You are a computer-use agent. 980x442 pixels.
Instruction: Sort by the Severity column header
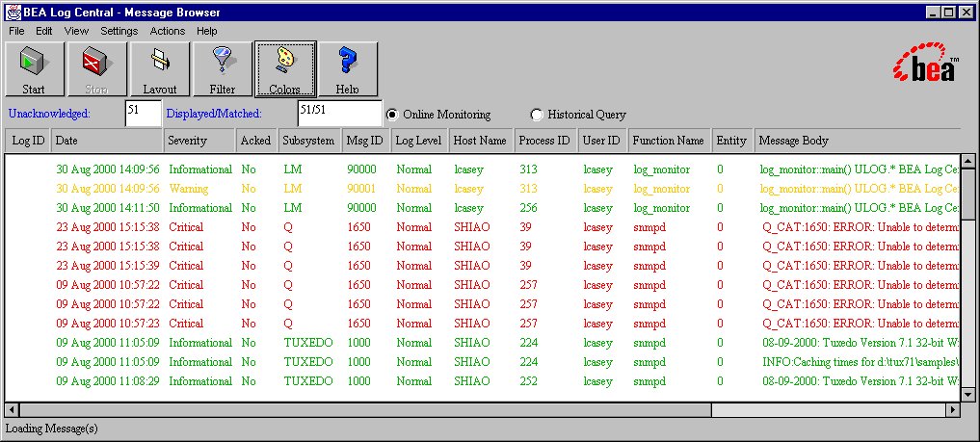point(199,141)
